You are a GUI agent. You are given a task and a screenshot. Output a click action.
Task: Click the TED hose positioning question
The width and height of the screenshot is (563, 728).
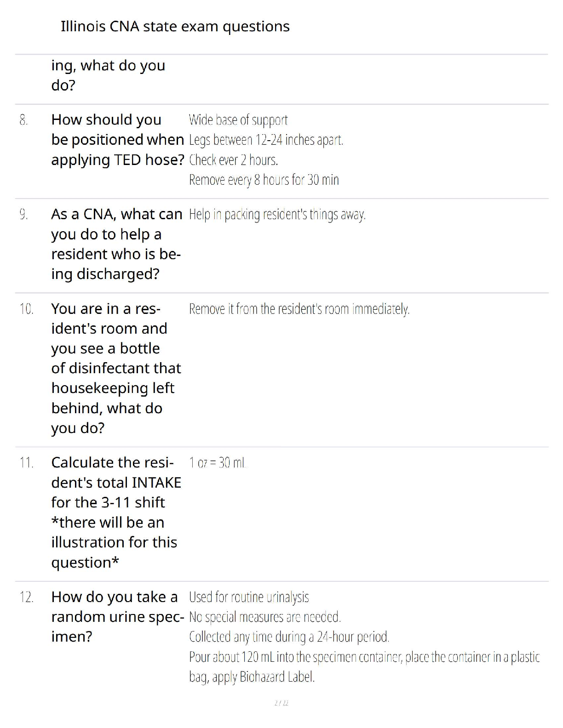pos(117,140)
